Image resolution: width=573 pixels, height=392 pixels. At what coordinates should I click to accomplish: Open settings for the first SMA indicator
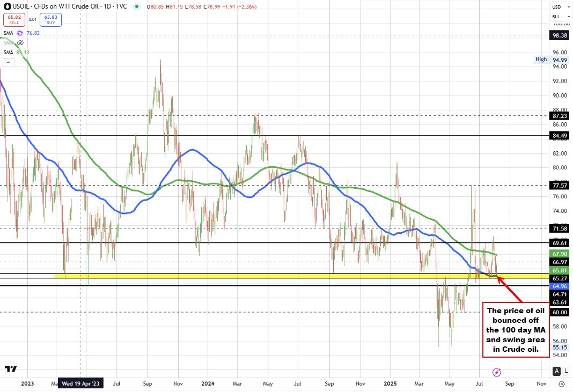pyautogui.click(x=20, y=33)
